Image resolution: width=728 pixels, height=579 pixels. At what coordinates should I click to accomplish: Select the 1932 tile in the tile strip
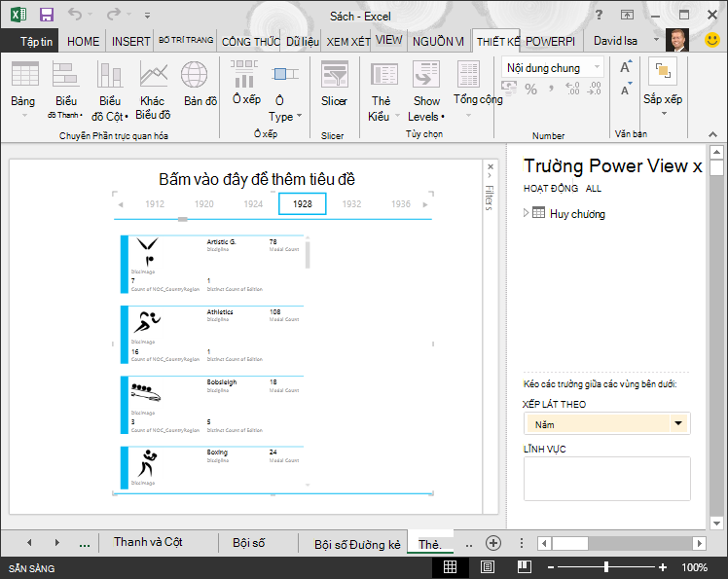pyautogui.click(x=351, y=203)
